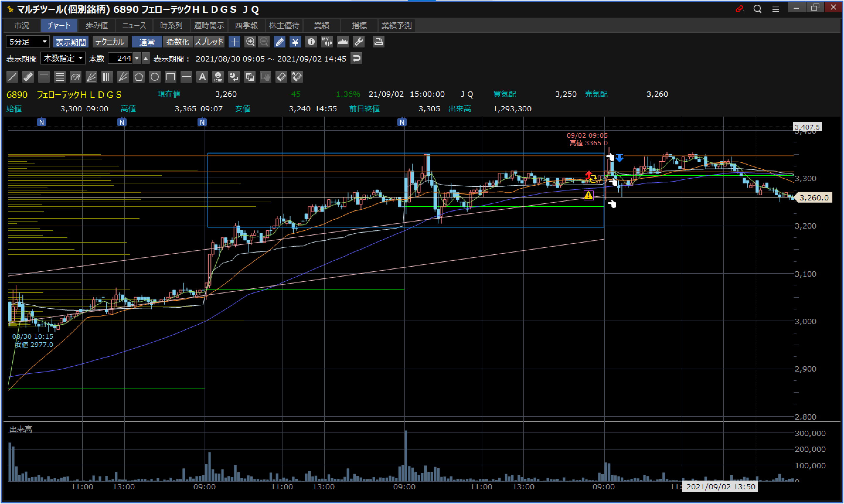Open chart settings wrench icon
Screen dimensions: 844x504
[359, 42]
